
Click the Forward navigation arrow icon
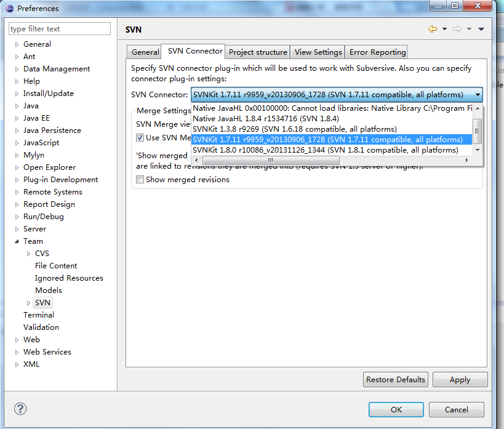457,29
